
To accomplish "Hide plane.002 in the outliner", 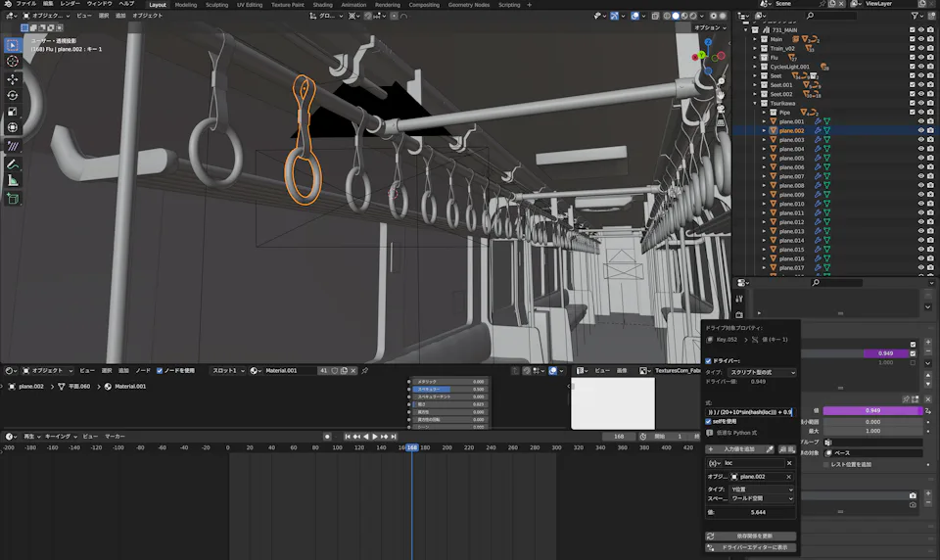I will click(921, 130).
